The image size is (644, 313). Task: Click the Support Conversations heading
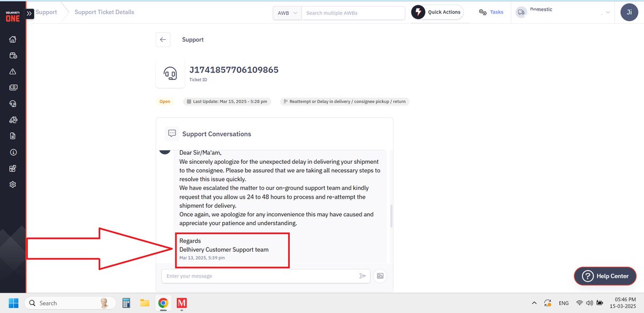[x=217, y=134]
